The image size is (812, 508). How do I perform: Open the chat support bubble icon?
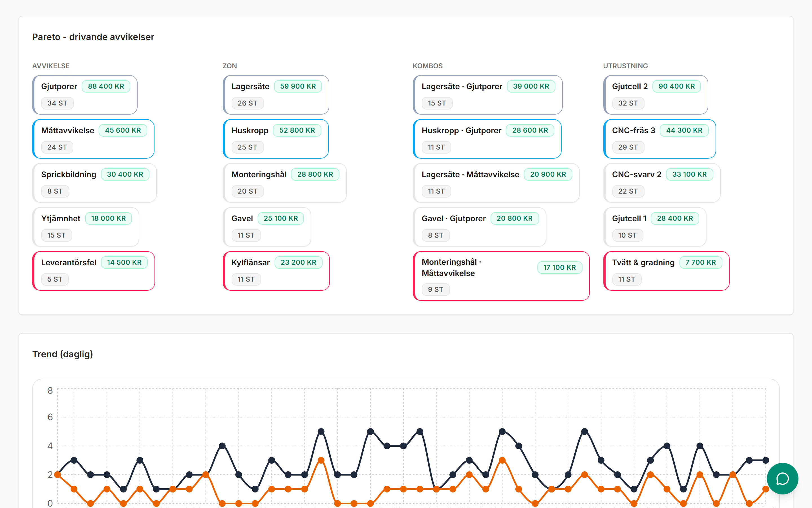click(x=782, y=478)
